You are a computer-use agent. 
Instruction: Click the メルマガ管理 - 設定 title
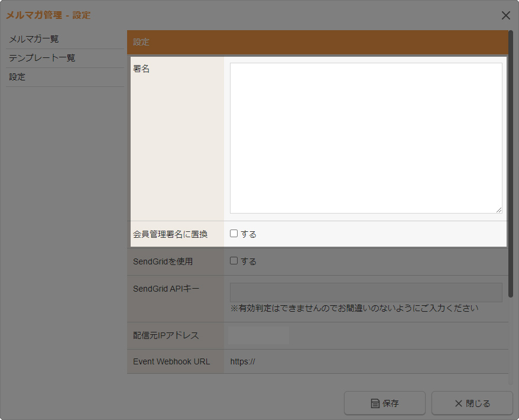coord(48,15)
